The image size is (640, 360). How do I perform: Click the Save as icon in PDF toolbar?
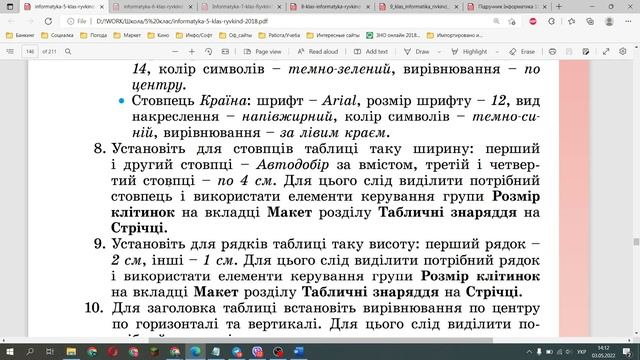(x=586, y=52)
